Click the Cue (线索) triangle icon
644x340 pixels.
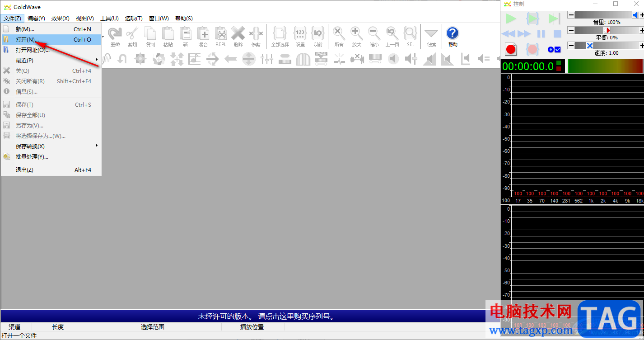431,34
